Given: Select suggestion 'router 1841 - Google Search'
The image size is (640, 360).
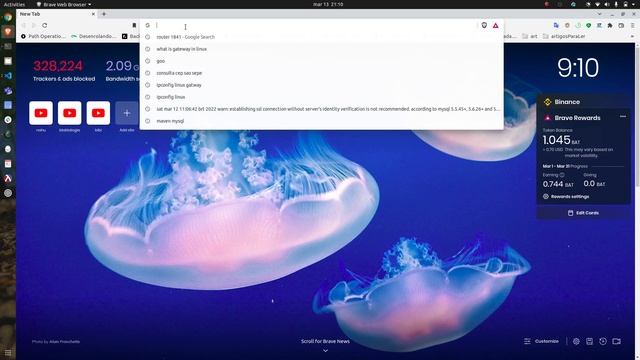Looking at the screenshot, I should 322,37.
